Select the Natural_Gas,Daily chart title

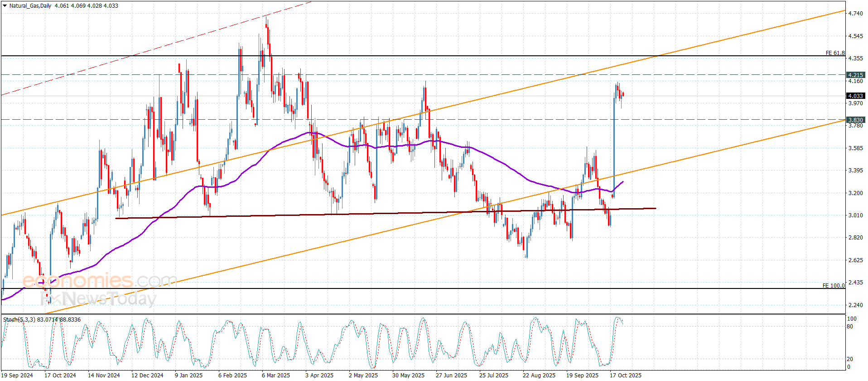tap(30, 6)
